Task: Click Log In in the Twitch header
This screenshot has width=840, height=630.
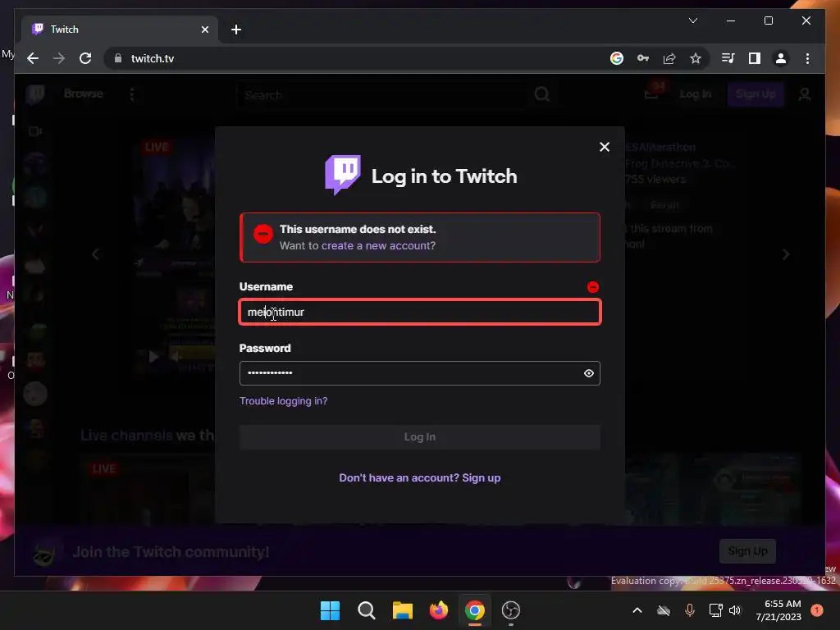Action: pos(696,94)
